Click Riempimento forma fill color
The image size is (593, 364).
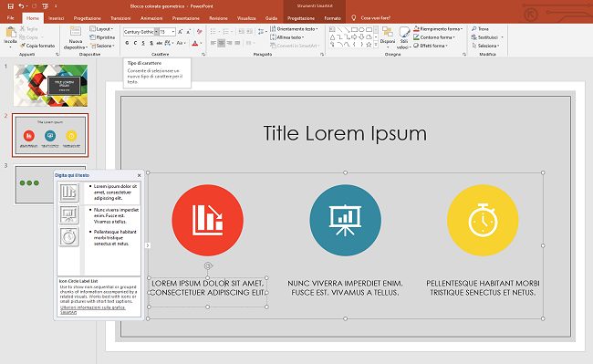(438, 28)
